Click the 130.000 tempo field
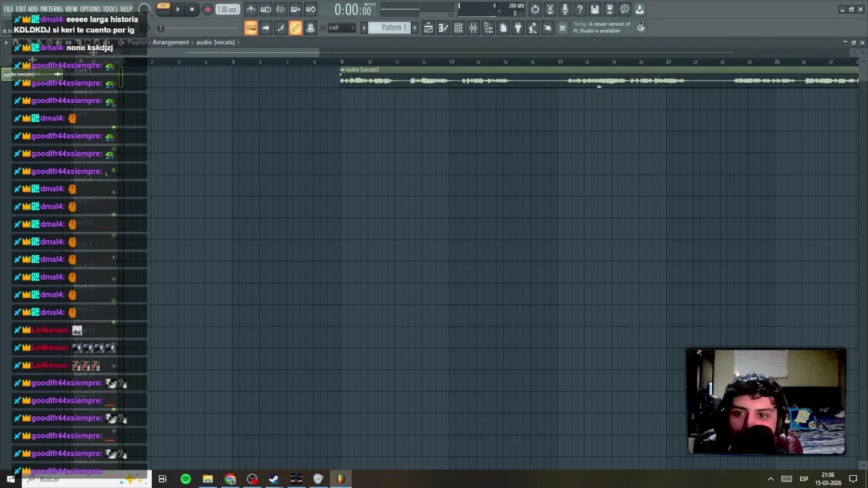Viewport: 868px width, 488px height. [227, 9]
